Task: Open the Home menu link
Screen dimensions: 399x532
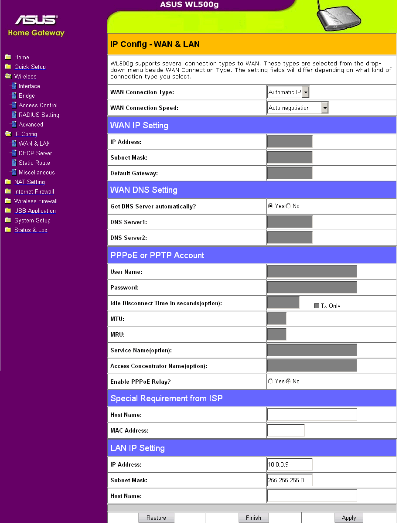Action: [x=22, y=57]
